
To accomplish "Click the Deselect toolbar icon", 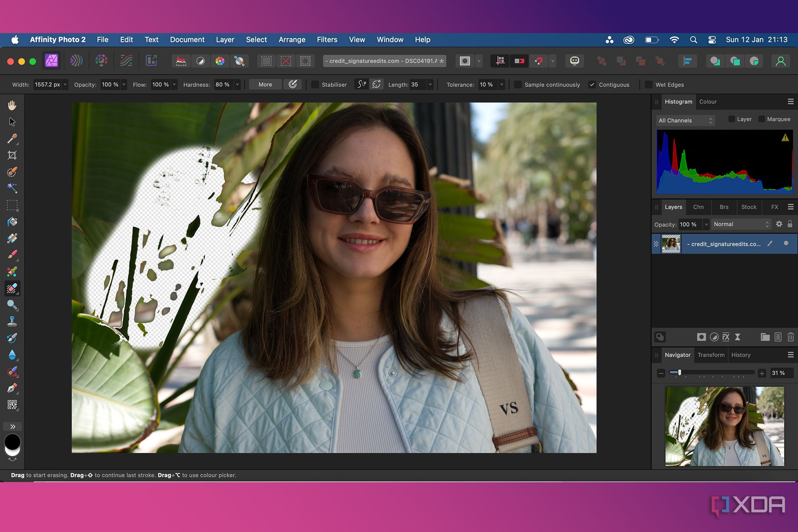I will click(x=286, y=61).
